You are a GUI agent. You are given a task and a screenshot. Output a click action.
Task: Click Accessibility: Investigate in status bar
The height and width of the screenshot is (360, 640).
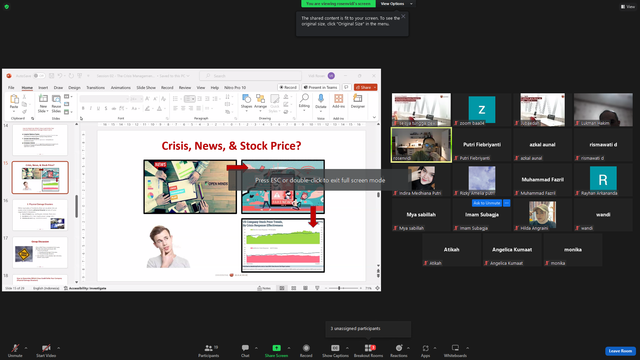click(85, 288)
